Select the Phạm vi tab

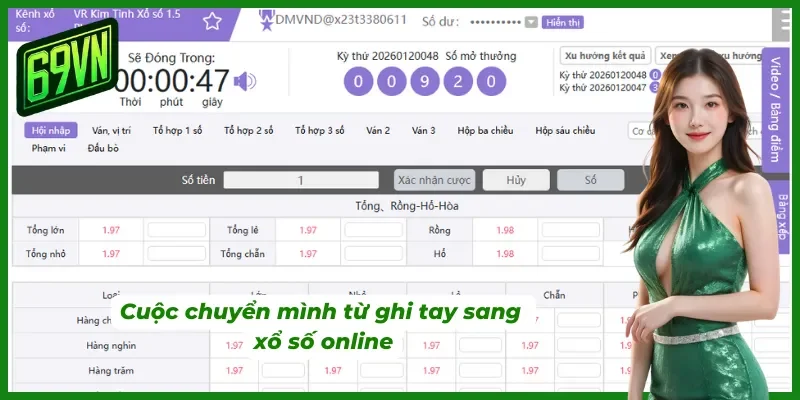coord(48,148)
